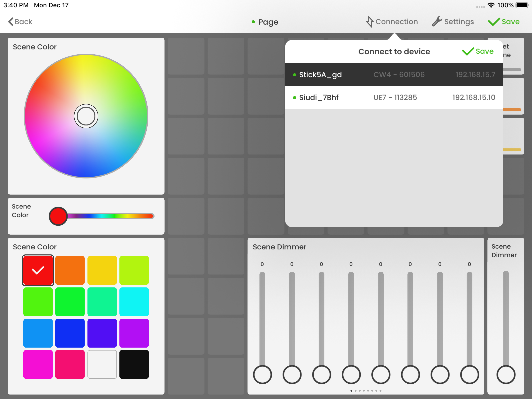Screen dimensions: 532x399
Task: Tap the battery indicator icon
Action: pos(522,5)
